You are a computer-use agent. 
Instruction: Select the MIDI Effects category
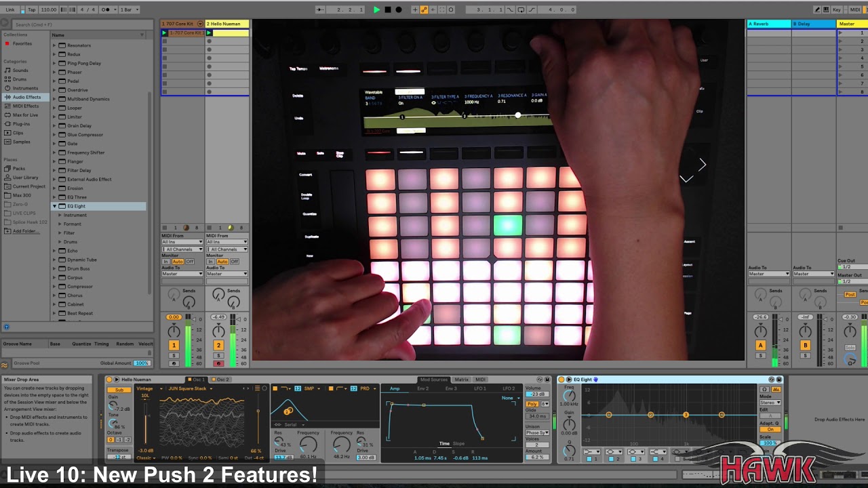pos(26,106)
